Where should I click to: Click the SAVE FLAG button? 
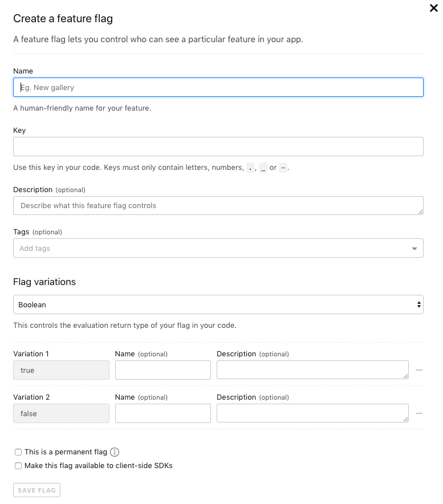(x=36, y=490)
